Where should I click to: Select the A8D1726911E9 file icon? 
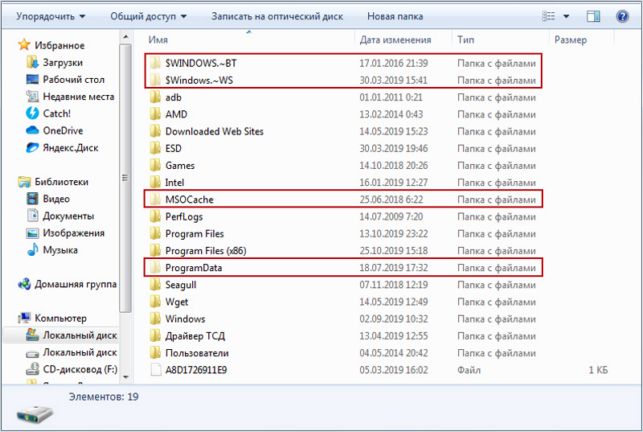click(155, 370)
